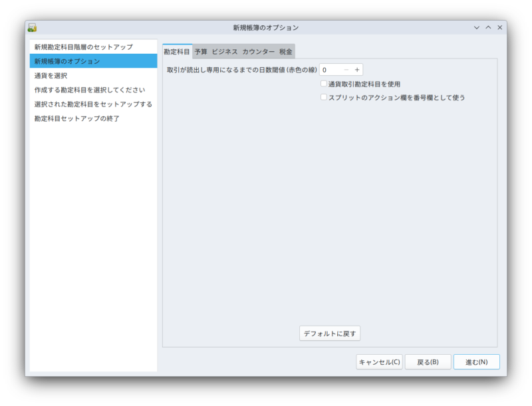Maximize the window with the up-chevron
The width and height of the screenshot is (532, 406).
488,27
